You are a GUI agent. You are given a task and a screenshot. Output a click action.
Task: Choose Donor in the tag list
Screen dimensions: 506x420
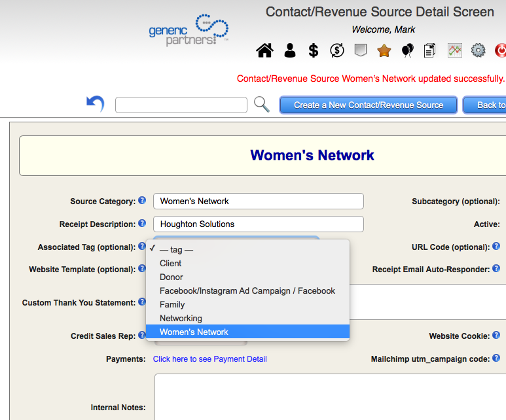(172, 277)
